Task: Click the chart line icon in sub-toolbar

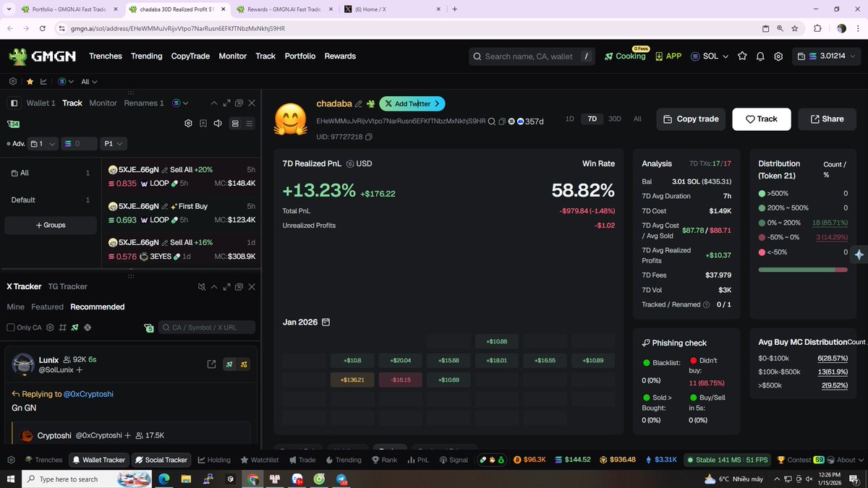Action: 43,82
